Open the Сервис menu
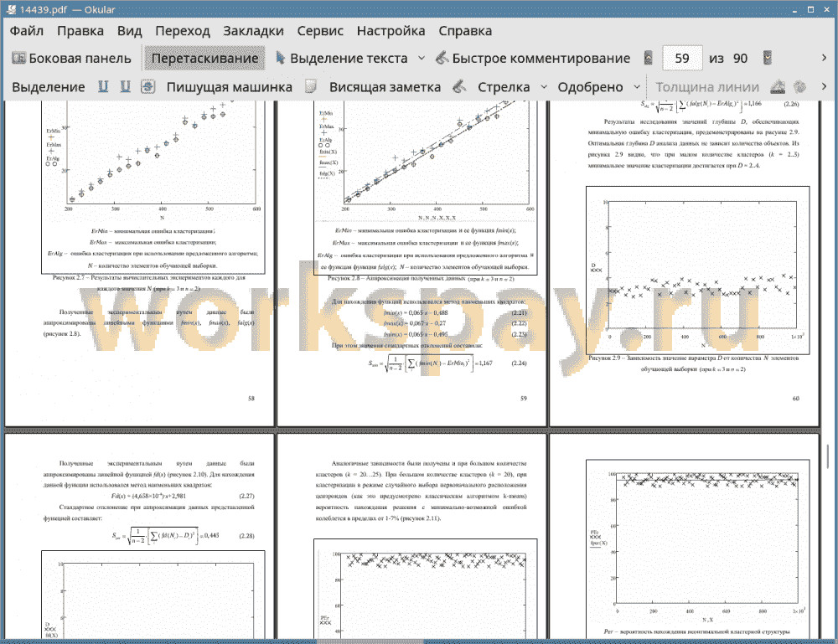The image size is (838, 644). click(x=320, y=31)
